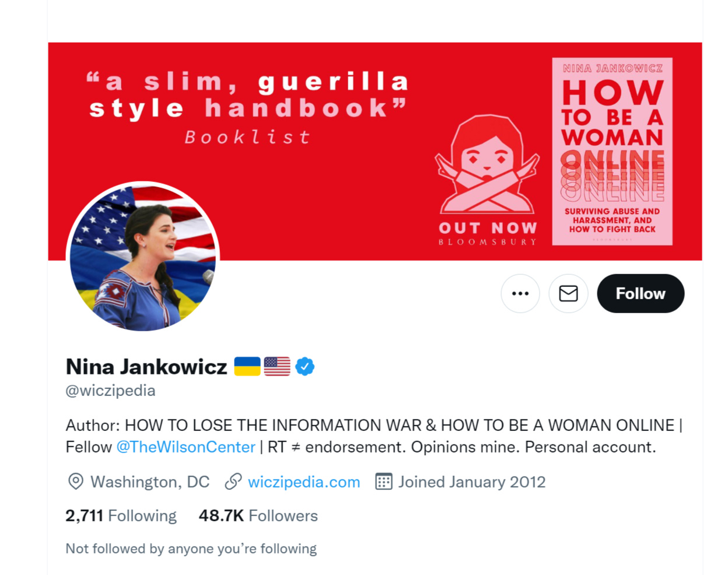Click the location pin icon

pos(75,482)
